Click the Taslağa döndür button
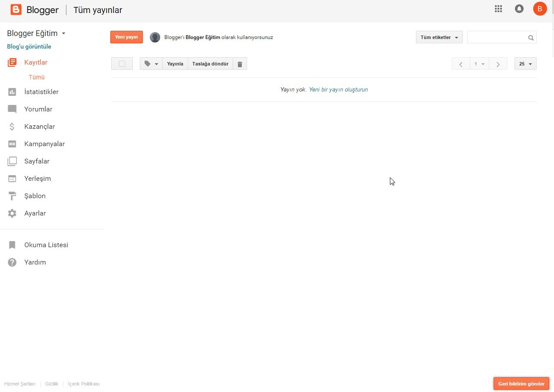The height and width of the screenshot is (392, 554). [210, 64]
